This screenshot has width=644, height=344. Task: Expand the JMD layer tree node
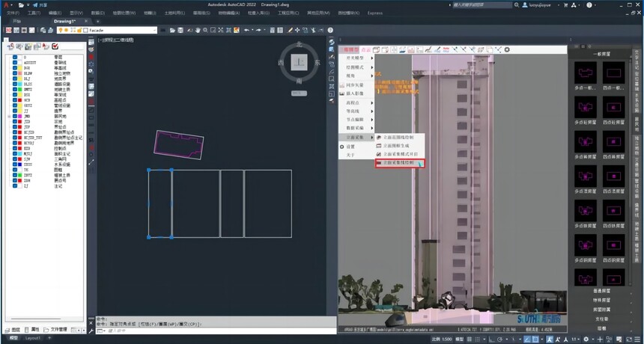(x=9, y=117)
